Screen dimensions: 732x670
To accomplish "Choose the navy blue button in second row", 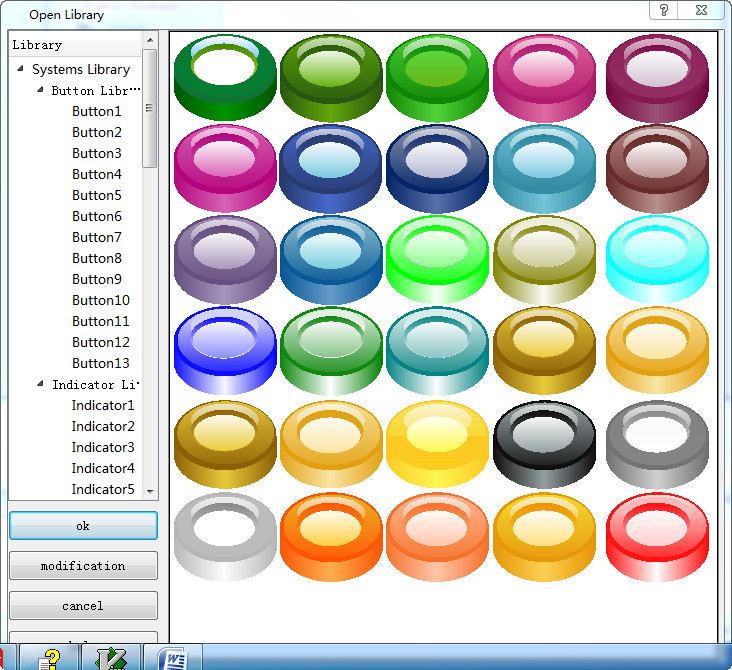I will tap(437, 168).
